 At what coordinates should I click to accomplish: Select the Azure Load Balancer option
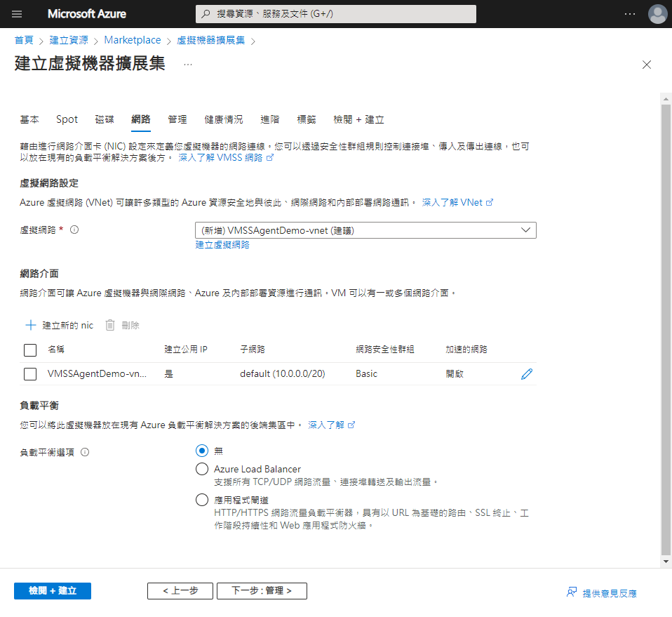point(202,469)
